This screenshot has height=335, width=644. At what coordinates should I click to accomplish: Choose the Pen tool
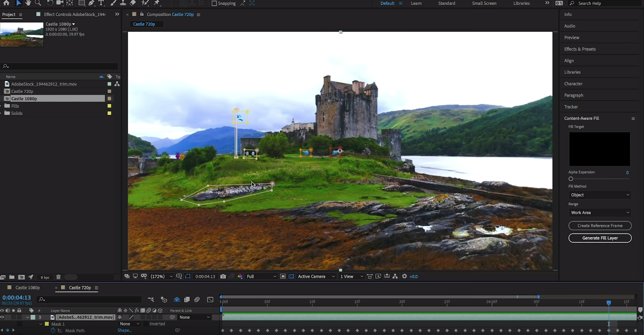coord(91,3)
